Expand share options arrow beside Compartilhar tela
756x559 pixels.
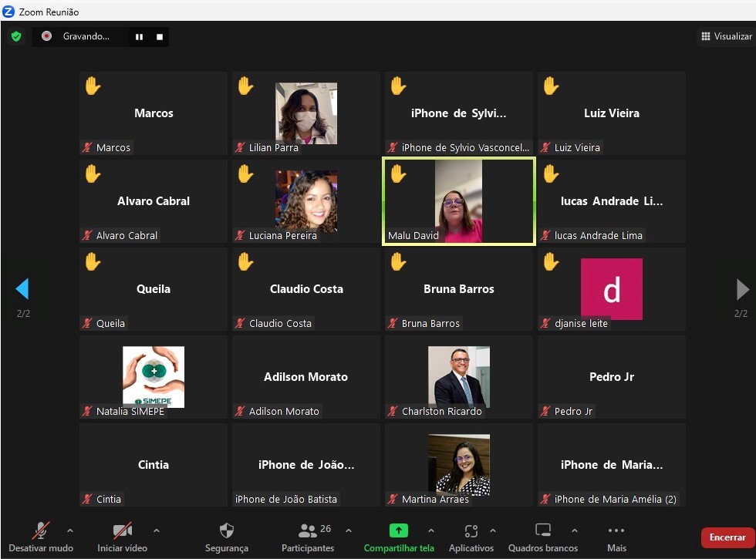point(430,530)
